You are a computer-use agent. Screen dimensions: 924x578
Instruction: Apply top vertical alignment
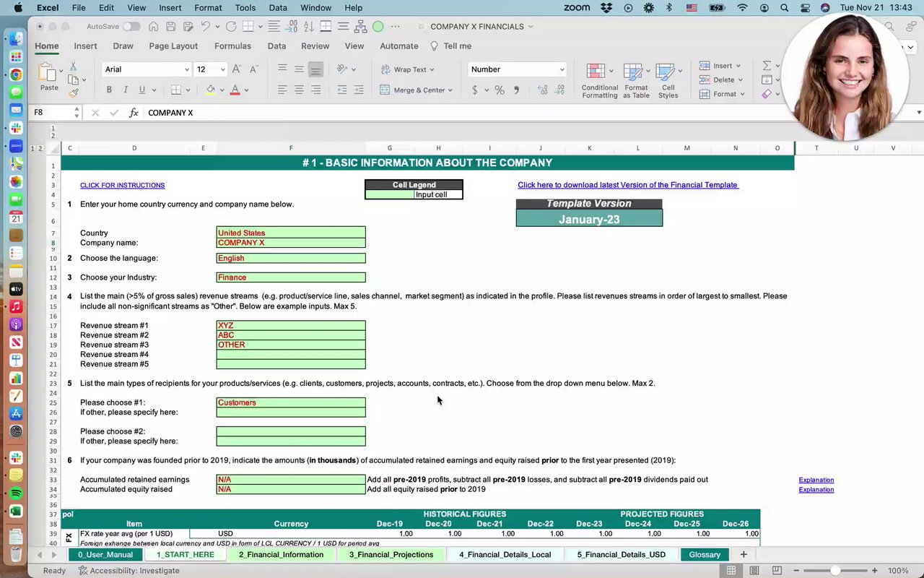tap(282, 69)
